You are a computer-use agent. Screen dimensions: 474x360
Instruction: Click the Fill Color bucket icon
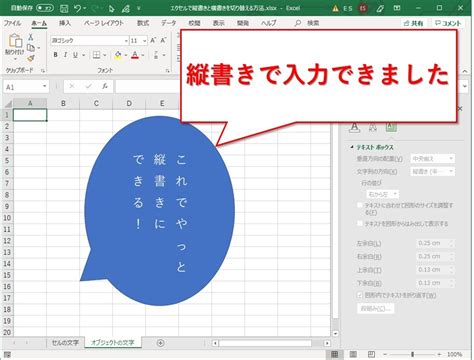click(118, 55)
